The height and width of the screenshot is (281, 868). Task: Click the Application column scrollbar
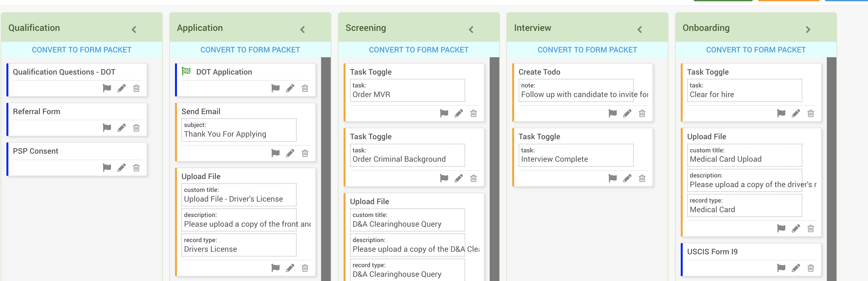[326, 169]
